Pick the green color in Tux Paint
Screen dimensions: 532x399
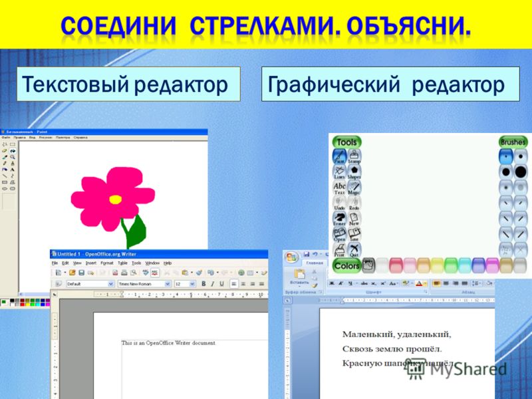click(x=451, y=265)
